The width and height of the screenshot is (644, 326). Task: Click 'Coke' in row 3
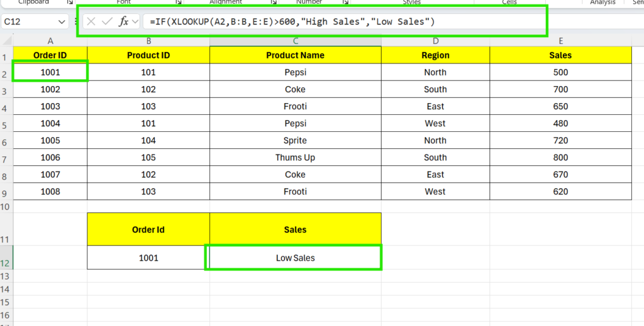point(296,89)
